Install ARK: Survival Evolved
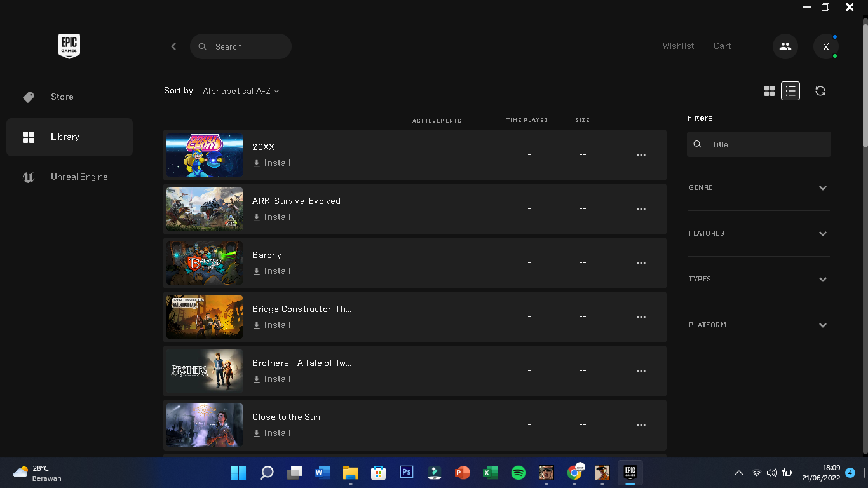 271,217
